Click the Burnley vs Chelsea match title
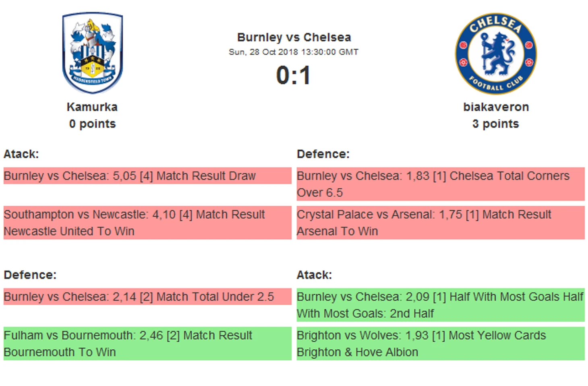Viewport: 588px width, 386px height. click(x=294, y=37)
